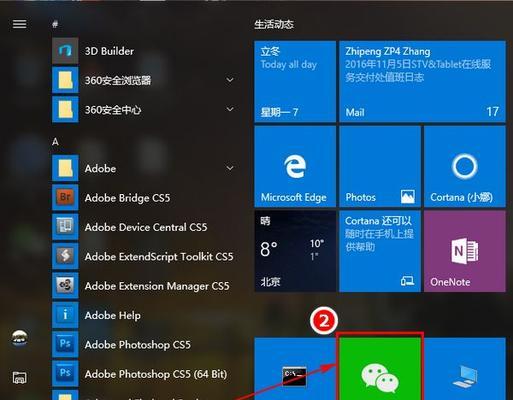The height and width of the screenshot is (400, 513).
Task: Open the calendar tile showing 立冬
Action: (295, 82)
